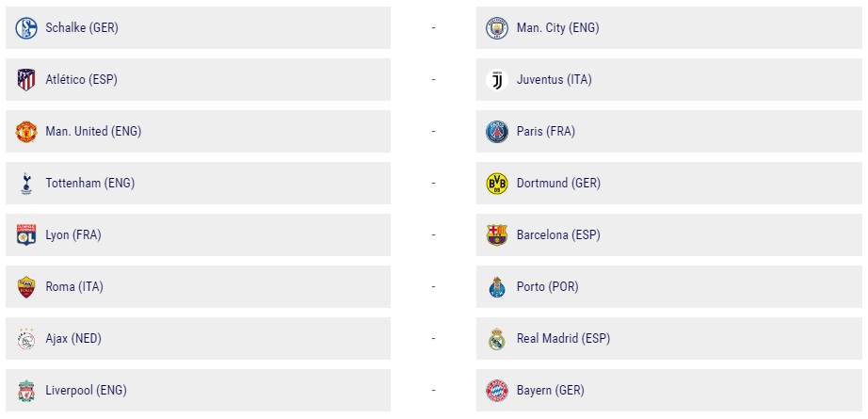Click the Man. City club crest

497,28
